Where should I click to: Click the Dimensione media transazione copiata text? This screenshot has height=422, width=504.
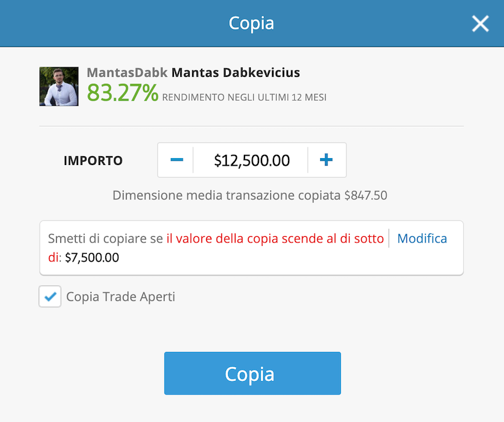click(x=226, y=195)
